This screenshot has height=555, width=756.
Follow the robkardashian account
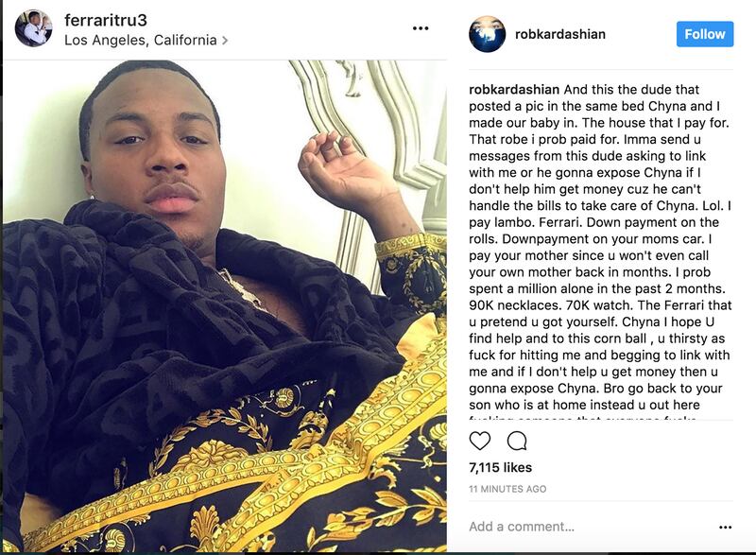tap(704, 34)
